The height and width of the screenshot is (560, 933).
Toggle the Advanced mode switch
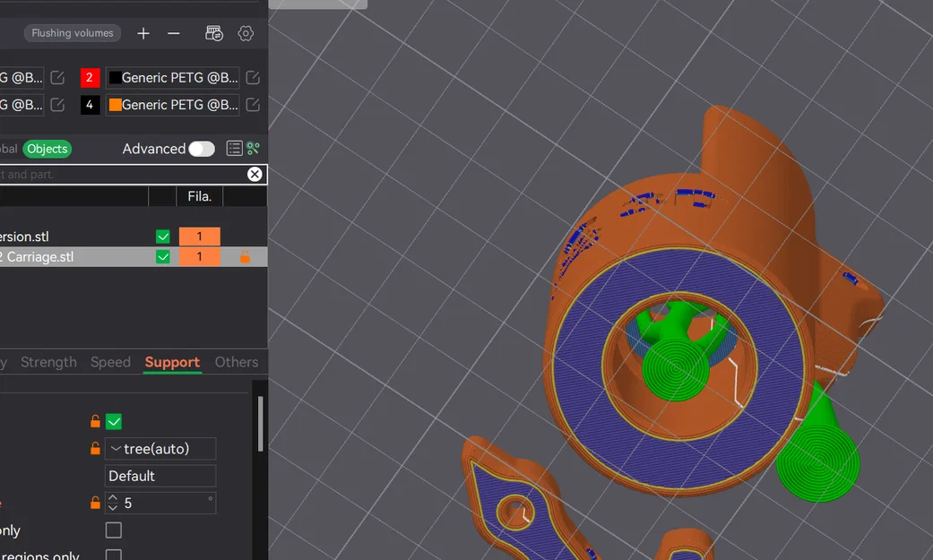tap(202, 149)
